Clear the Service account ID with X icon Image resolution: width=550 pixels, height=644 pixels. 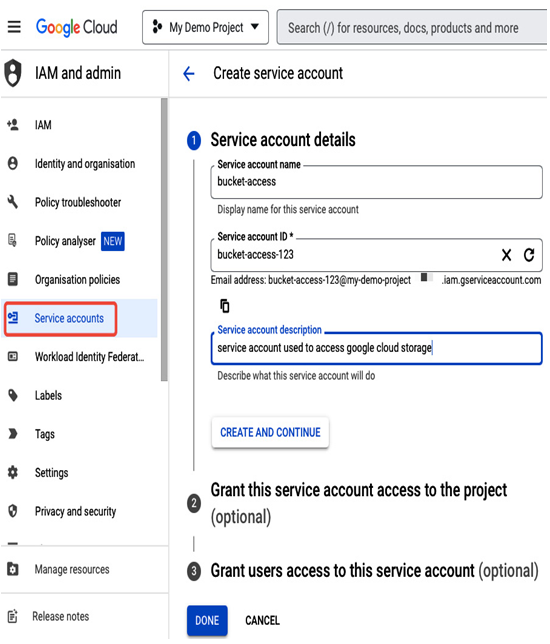click(507, 256)
